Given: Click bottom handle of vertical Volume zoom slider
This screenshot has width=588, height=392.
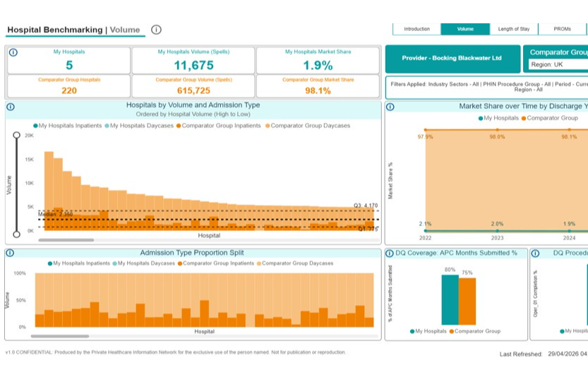Looking at the screenshot, I should point(16,234).
